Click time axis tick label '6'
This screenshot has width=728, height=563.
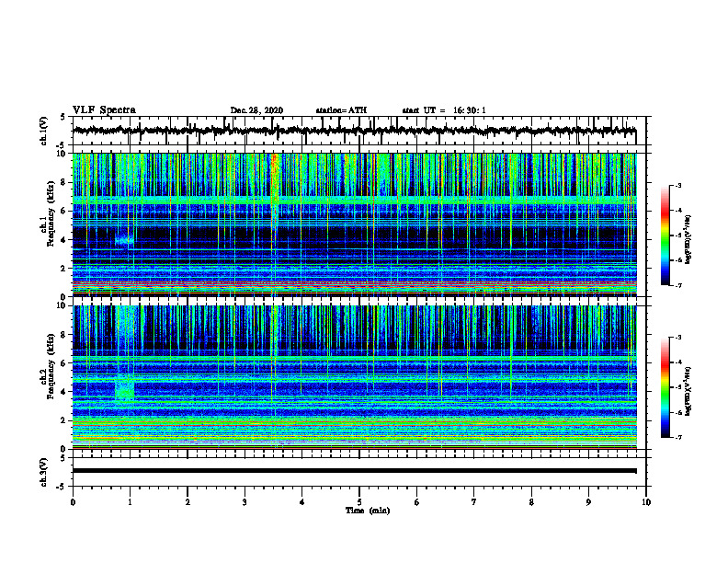(417, 502)
